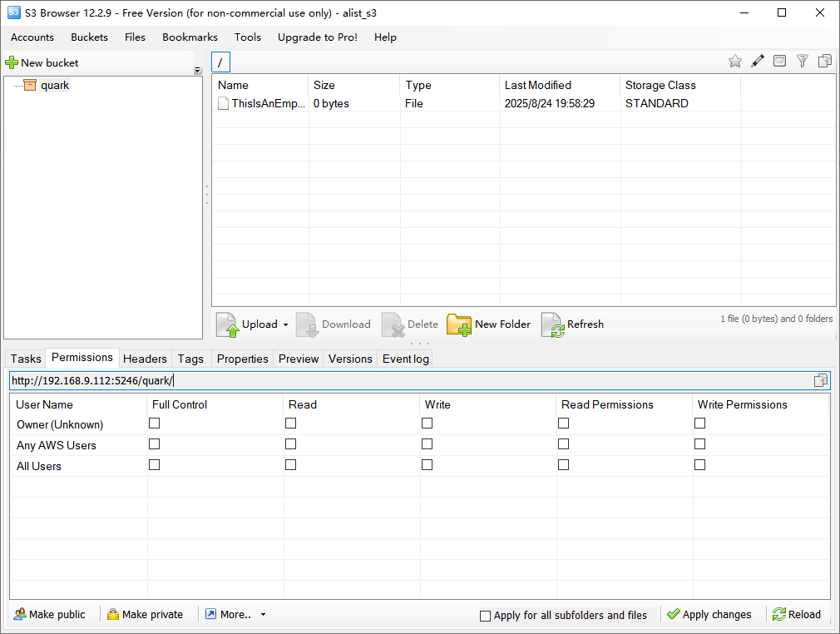Switch to the Versions tab

click(350, 359)
